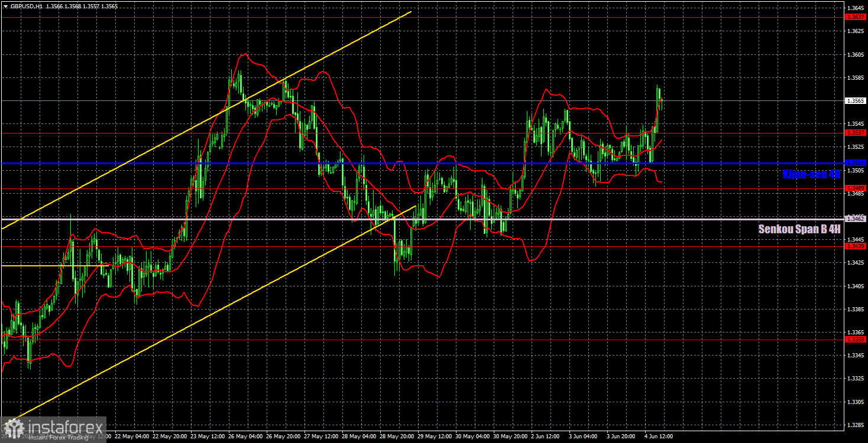Screen dimensions: 868x443
Task: Click the red level tag 1.3358
Action: pyautogui.click(x=856, y=340)
